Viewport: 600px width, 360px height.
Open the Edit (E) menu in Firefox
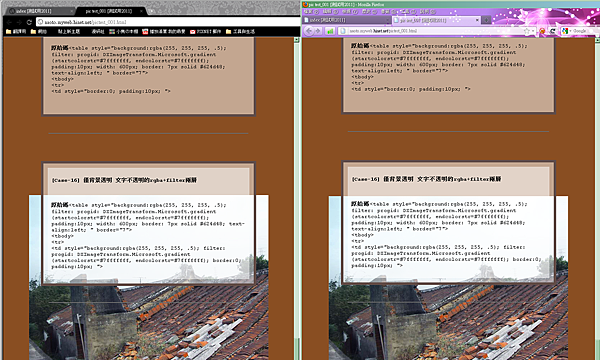coord(329,11)
